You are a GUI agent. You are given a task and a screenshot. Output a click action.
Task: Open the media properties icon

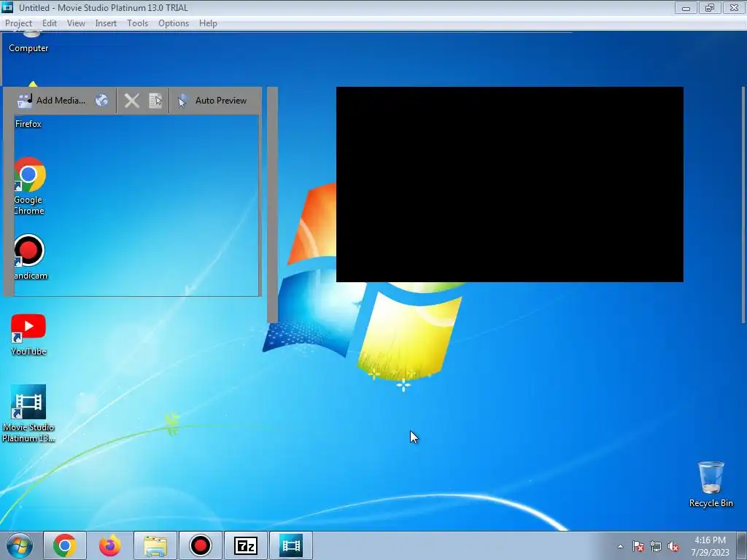(156, 101)
